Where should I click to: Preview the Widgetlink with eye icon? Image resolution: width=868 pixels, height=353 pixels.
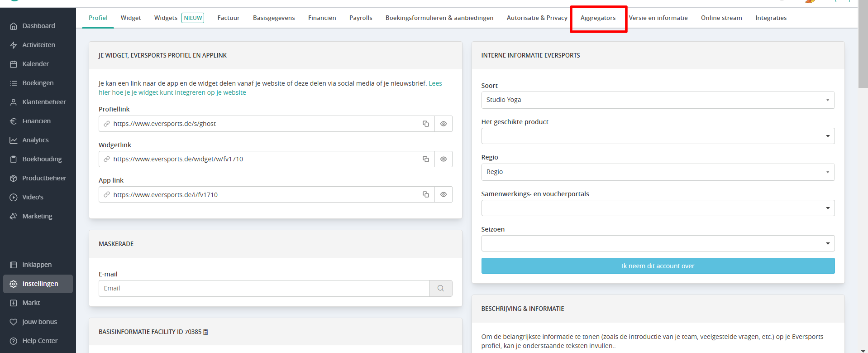(x=444, y=159)
